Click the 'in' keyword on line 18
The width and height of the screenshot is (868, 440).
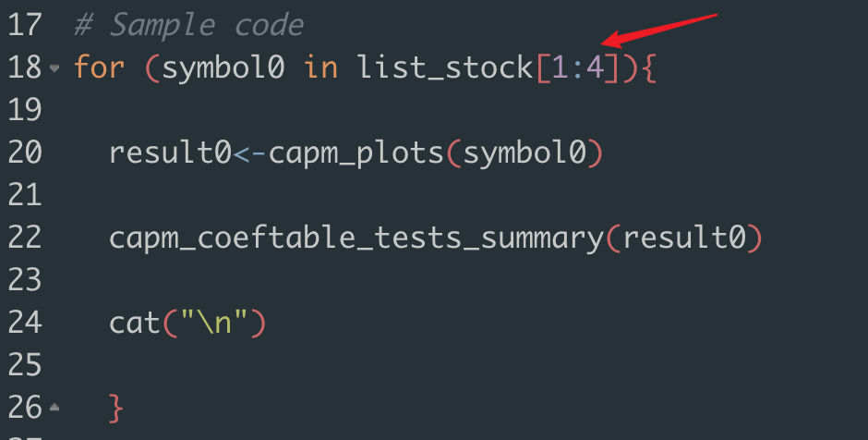pos(321,67)
